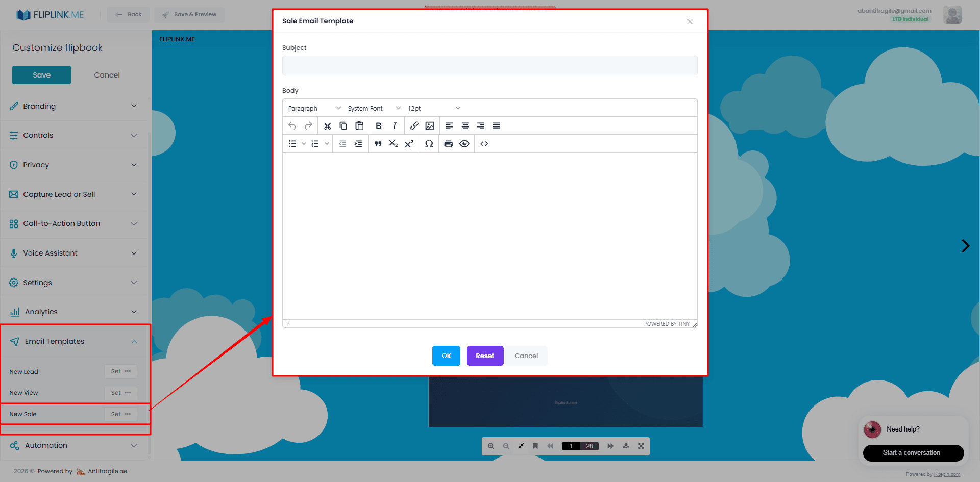
Task: Click inside the Subject input field
Action: tap(489, 65)
